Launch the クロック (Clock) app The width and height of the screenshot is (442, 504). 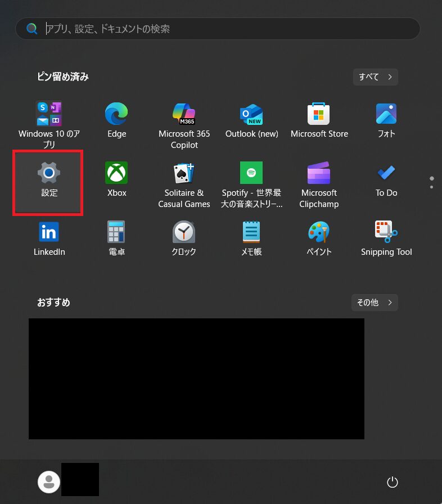[x=184, y=238]
